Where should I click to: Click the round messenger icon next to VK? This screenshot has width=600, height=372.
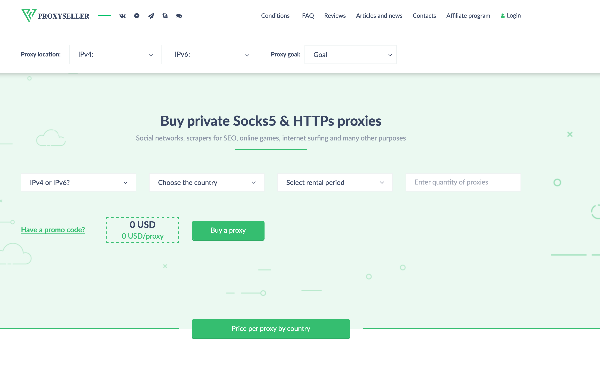pos(137,16)
